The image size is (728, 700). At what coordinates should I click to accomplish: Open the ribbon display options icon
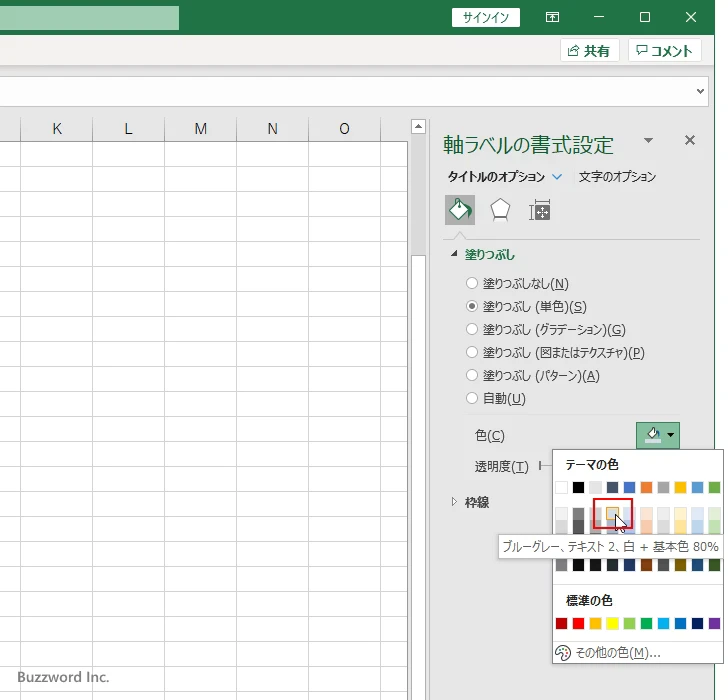[552, 17]
